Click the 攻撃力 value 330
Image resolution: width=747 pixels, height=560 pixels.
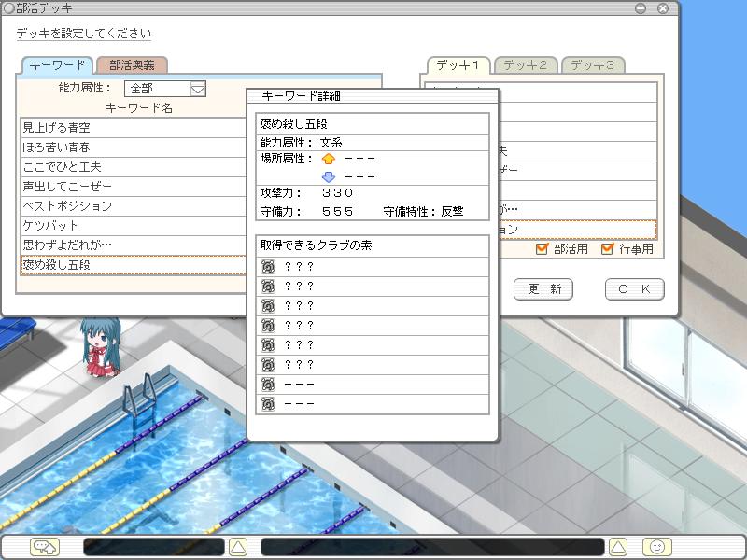[337, 193]
